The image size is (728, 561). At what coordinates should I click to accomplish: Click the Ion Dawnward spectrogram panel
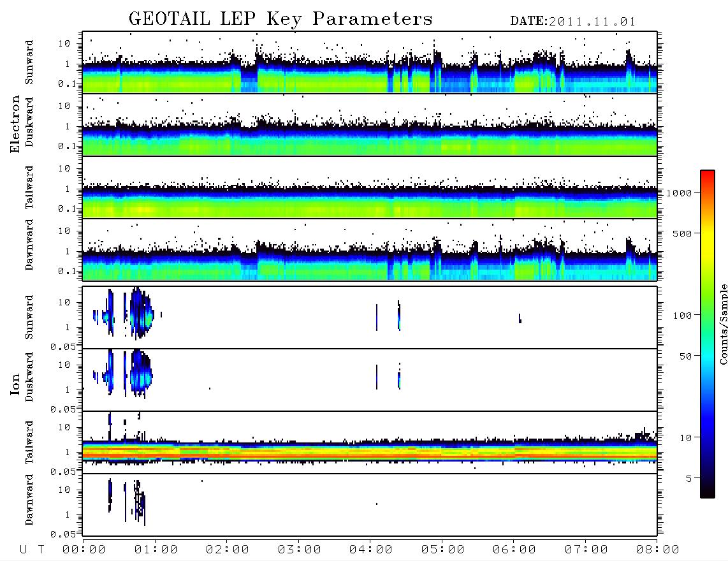coord(370,504)
